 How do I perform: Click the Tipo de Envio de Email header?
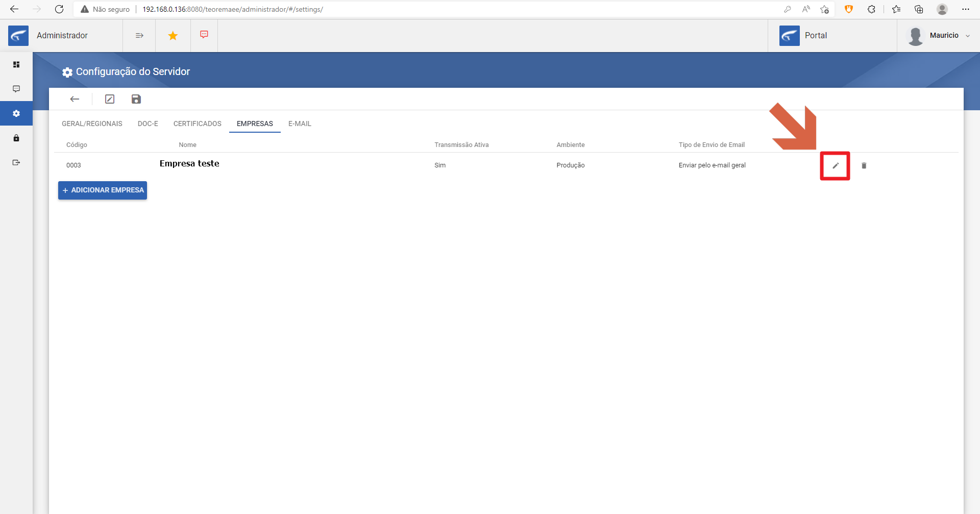tap(712, 145)
